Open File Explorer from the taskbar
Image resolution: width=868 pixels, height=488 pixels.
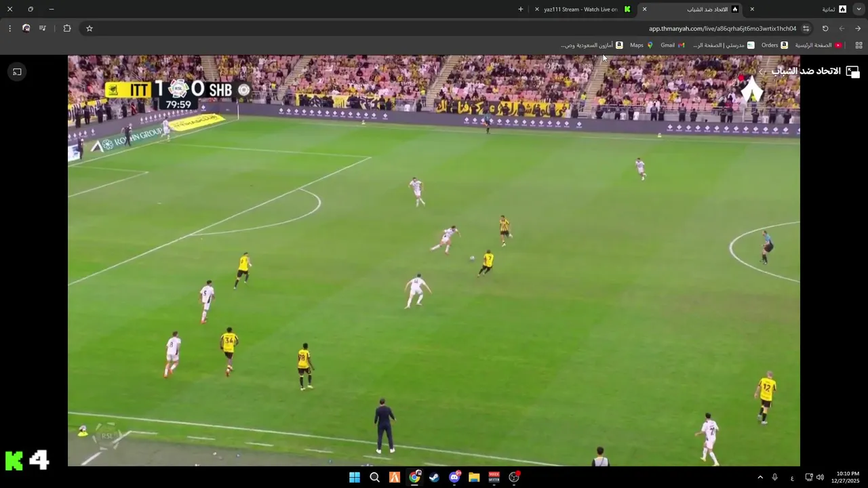[x=474, y=477]
